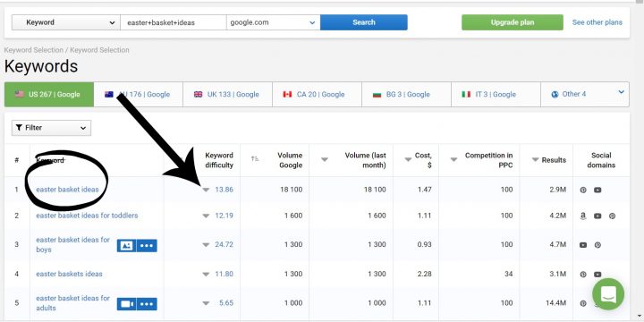Image resolution: width=644 pixels, height=322 pixels.
Task: Open the Pinterest icon in the 'easter baskets ideas' row
Action: (x=583, y=275)
